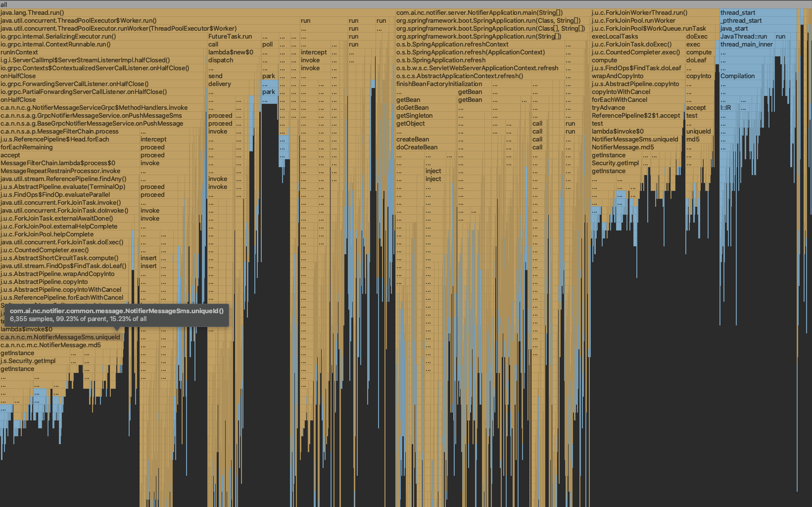
Task: Click highlighted c.a.n.n.c.m.NotifierMessageSms.uniqueId frame
Action: [x=62, y=337]
